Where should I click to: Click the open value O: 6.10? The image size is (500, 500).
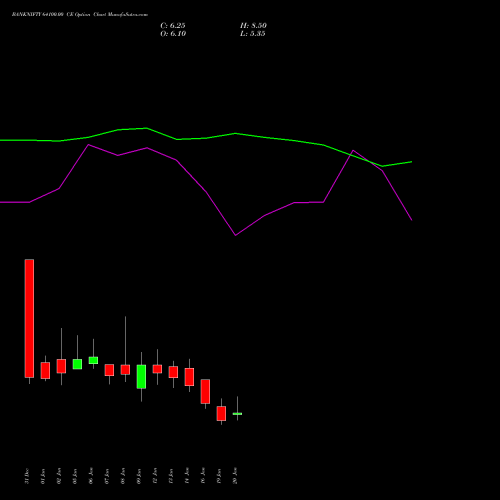tap(173, 34)
